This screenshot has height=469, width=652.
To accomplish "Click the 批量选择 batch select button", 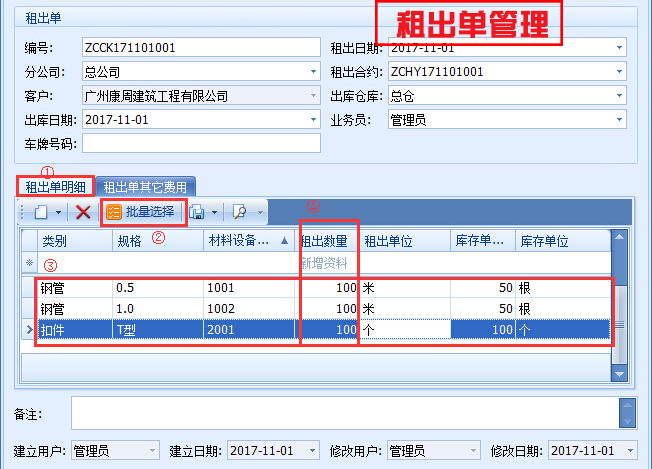I will pyautogui.click(x=140, y=212).
